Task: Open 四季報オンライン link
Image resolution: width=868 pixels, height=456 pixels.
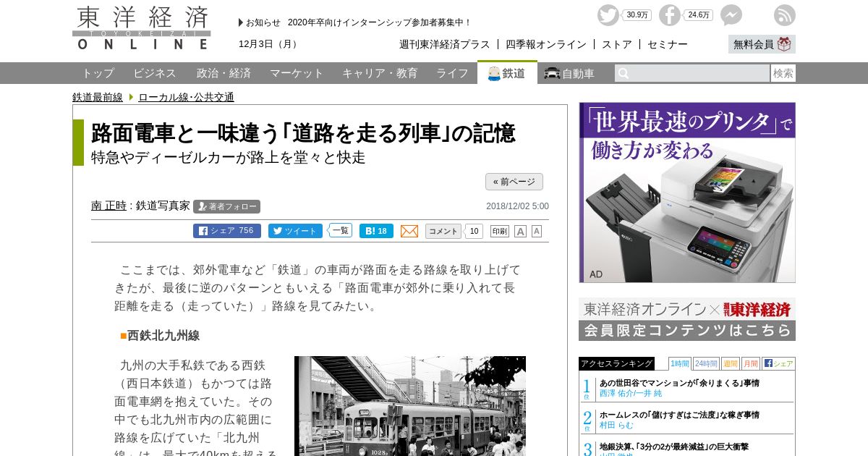Action: [x=546, y=44]
